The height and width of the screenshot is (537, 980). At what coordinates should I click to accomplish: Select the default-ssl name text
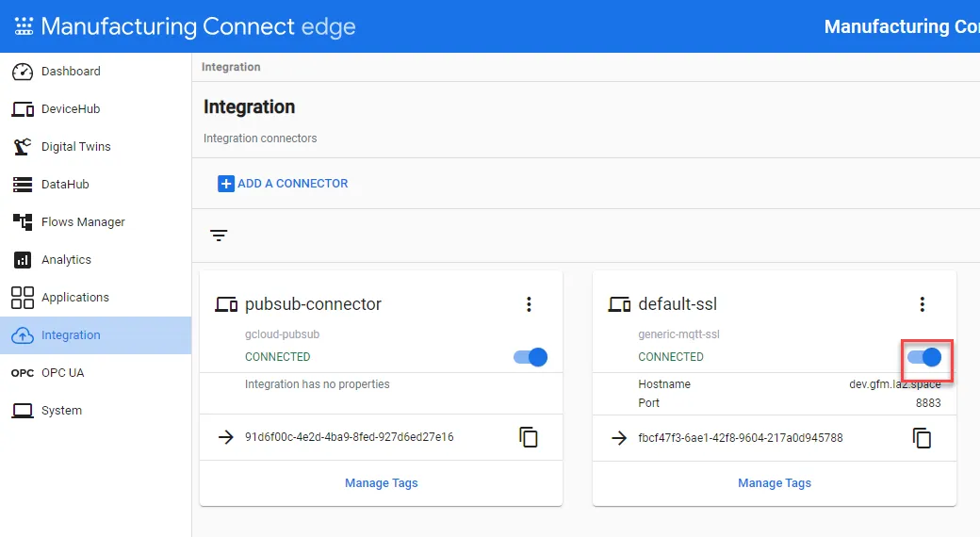(x=678, y=304)
